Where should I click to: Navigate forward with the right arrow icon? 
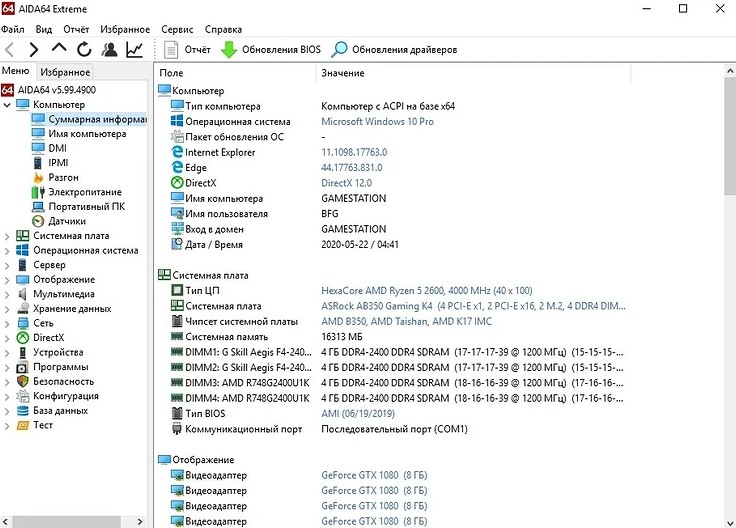[x=33, y=49]
